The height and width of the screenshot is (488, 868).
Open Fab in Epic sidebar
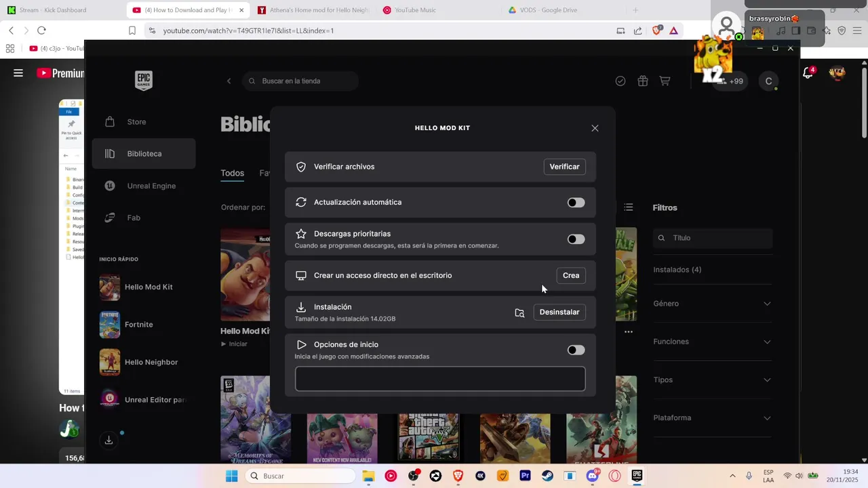point(144,218)
